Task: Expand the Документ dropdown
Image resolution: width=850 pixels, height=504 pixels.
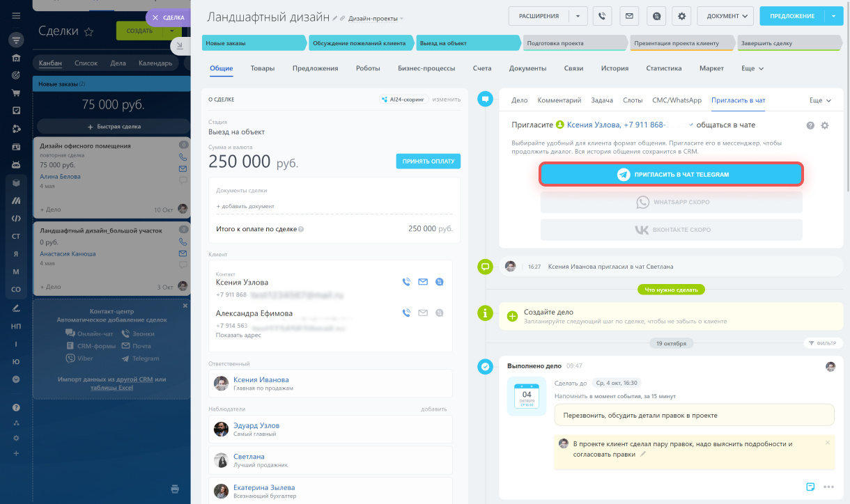Action: pyautogui.click(x=726, y=16)
